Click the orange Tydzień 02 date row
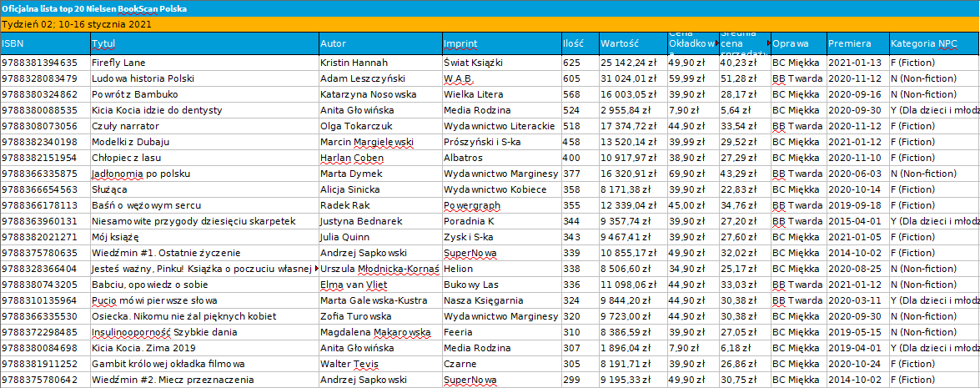This screenshot has height=388, width=980. point(490,25)
